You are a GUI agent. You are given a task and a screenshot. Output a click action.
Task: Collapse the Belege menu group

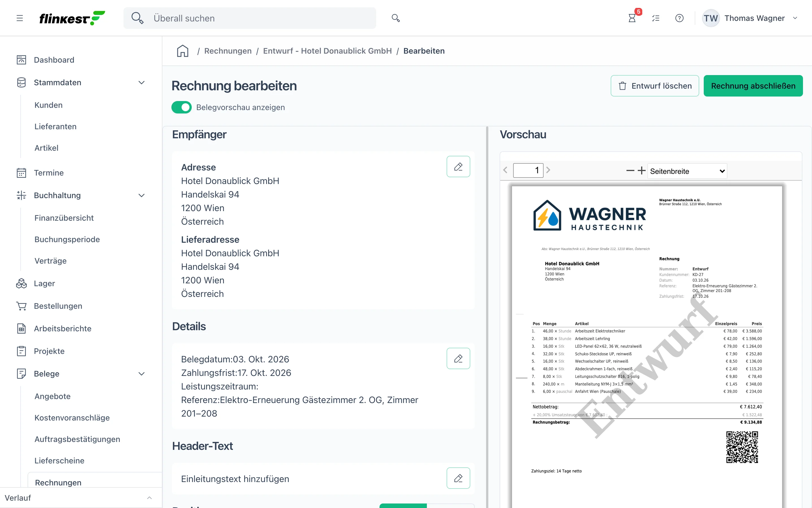(142, 374)
